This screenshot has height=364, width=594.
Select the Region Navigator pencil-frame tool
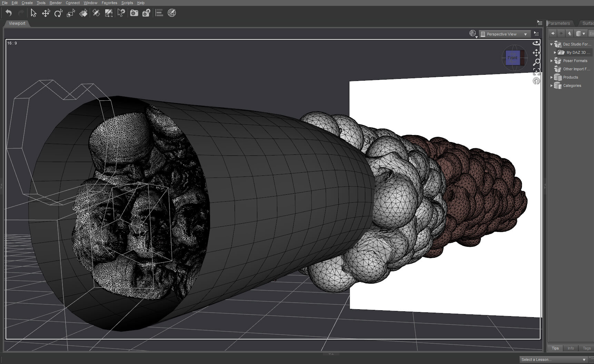pyautogui.click(x=109, y=13)
